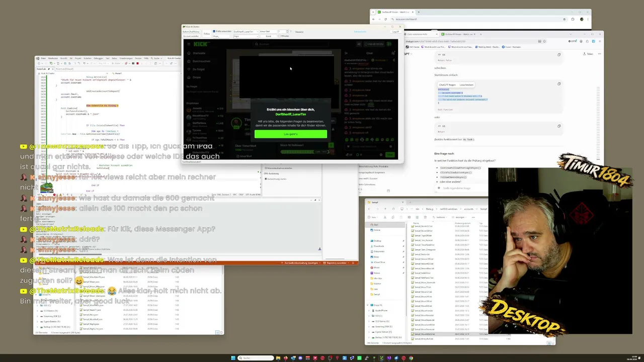The width and height of the screenshot is (644, 362).
Task: Click the Windows taskbar search box
Action: point(255,358)
